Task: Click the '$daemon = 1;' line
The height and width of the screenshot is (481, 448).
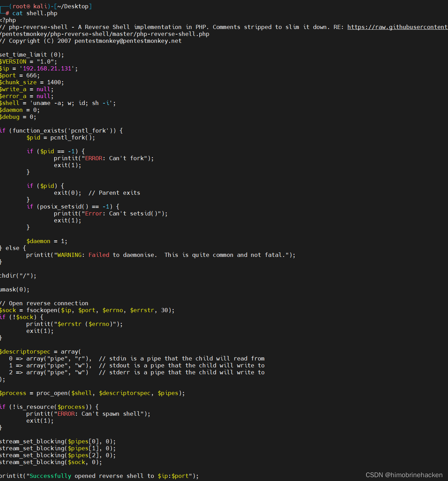Action: (47, 241)
